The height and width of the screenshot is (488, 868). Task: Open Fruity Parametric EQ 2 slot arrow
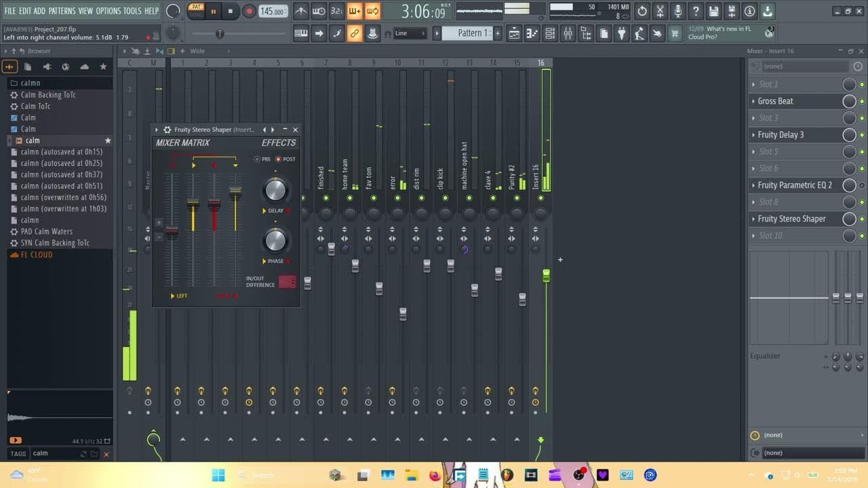click(x=753, y=185)
